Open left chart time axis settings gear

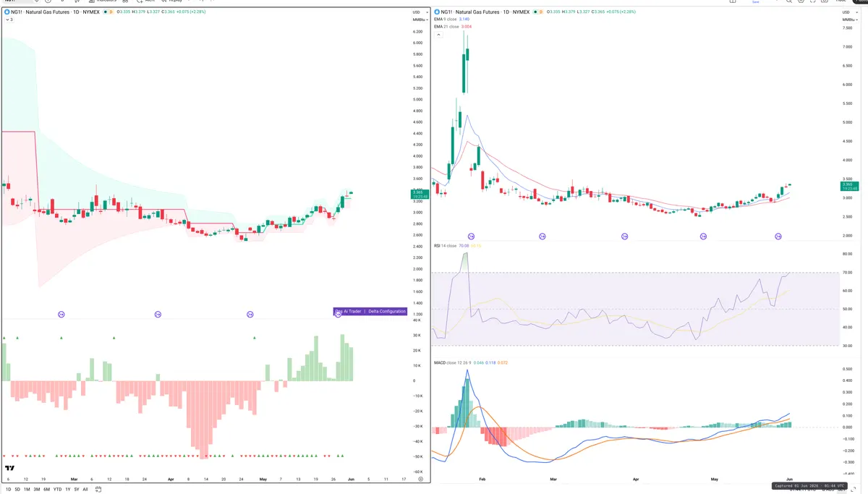point(420,479)
